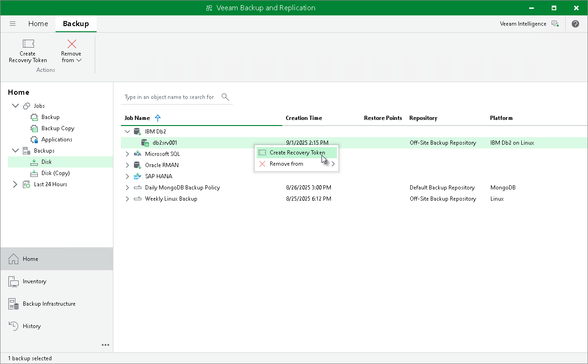Open navigation pane options ellipsis

click(x=105, y=345)
